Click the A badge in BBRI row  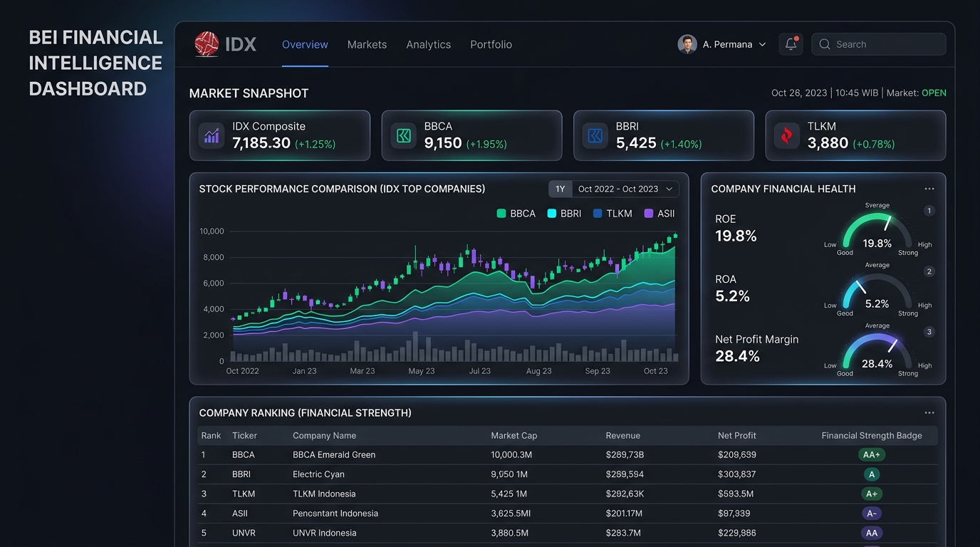pos(872,474)
